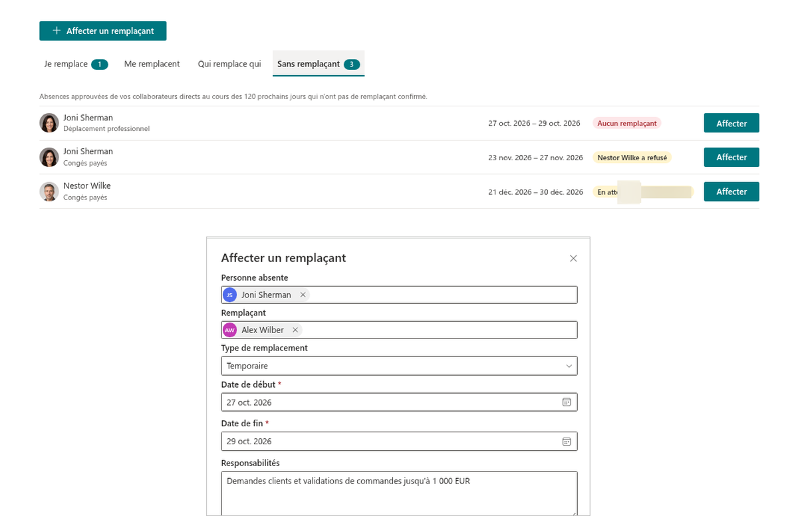
Task: Click the plus icon on Affecter un remplaçant
Action: click(57, 31)
